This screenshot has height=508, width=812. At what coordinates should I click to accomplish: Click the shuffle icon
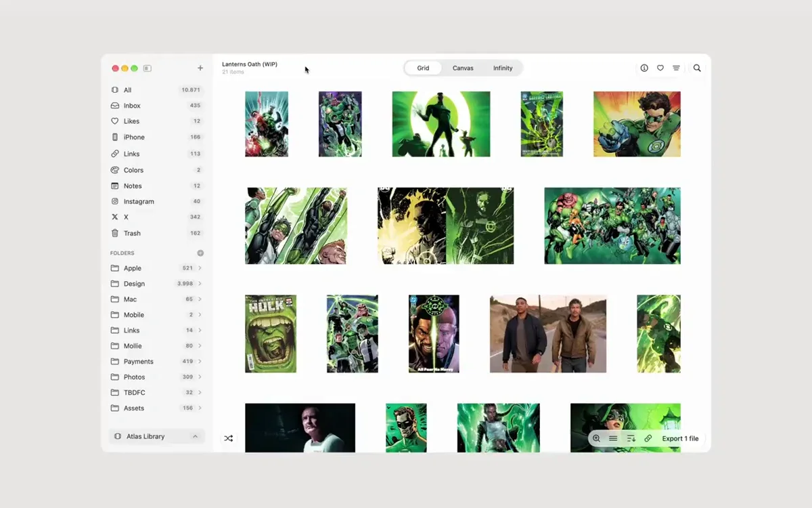(229, 438)
